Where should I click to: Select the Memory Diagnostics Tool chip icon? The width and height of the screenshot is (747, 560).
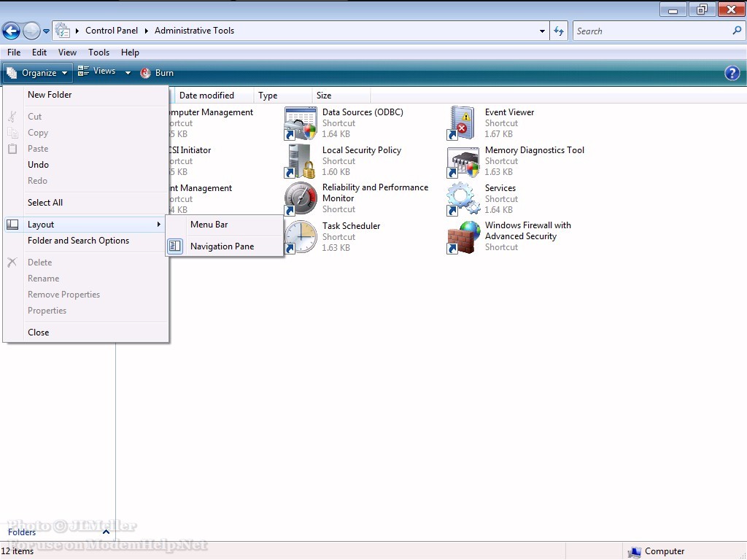pyautogui.click(x=462, y=161)
